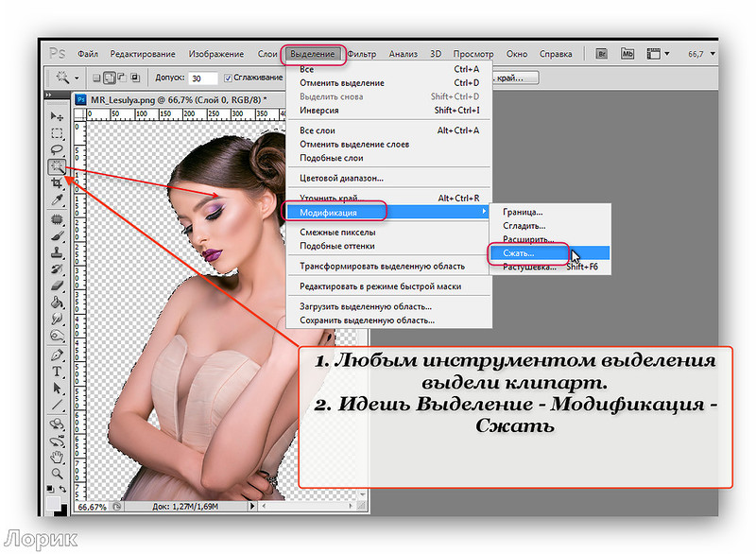The height and width of the screenshot is (554, 756).
Task: Activate the Hand tool
Action: pos(57,457)
